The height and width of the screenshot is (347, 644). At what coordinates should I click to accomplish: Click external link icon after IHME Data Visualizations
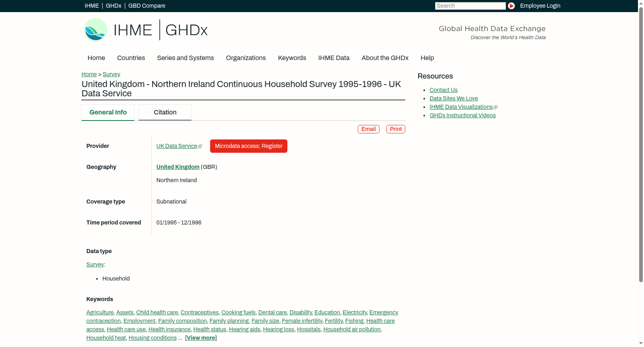coord(495,107)
